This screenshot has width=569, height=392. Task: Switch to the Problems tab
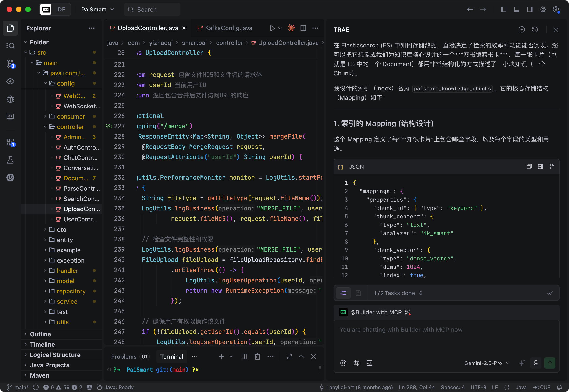point(124,357)
